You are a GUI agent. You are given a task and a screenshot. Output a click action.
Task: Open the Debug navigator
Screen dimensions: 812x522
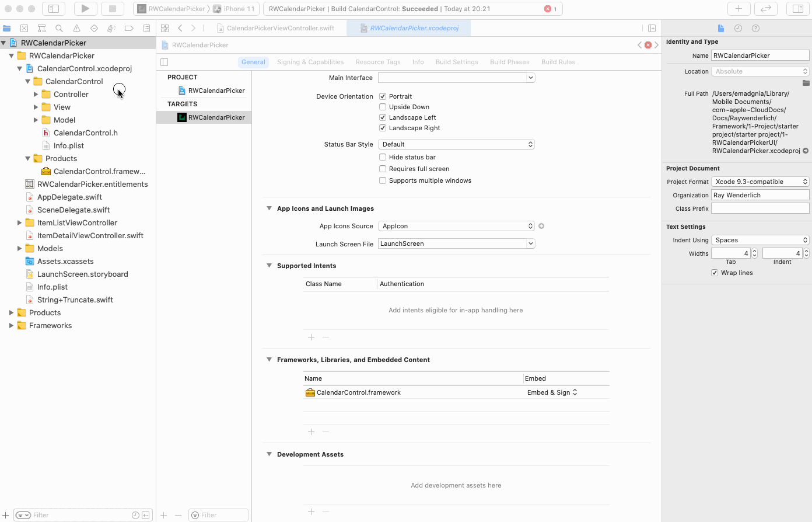coord(111,28)
